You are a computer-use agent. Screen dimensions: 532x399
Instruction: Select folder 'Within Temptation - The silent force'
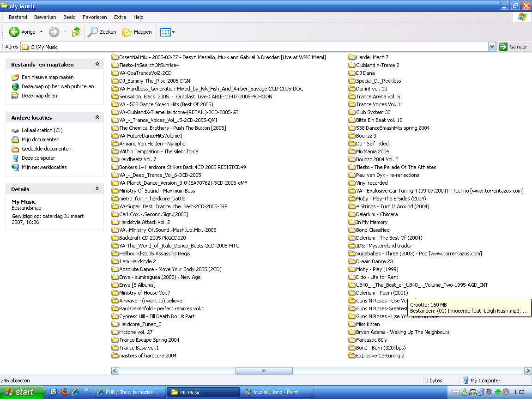pyautogui.click(x=155, y=151)
